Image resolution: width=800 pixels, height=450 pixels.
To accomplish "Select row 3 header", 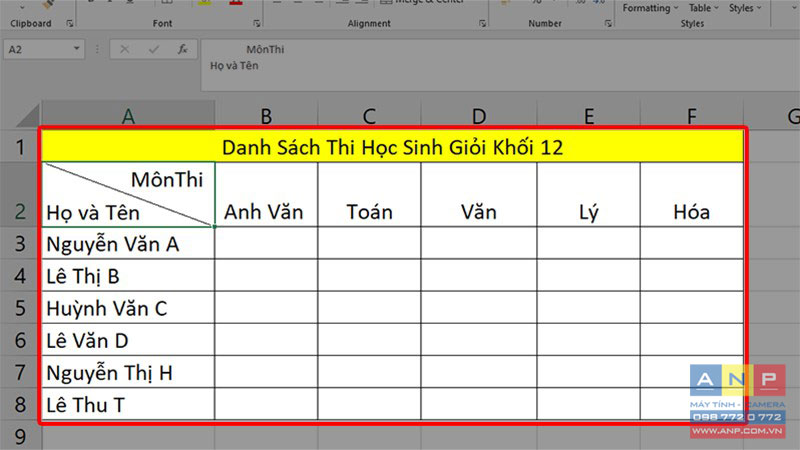I will point(20,243).
